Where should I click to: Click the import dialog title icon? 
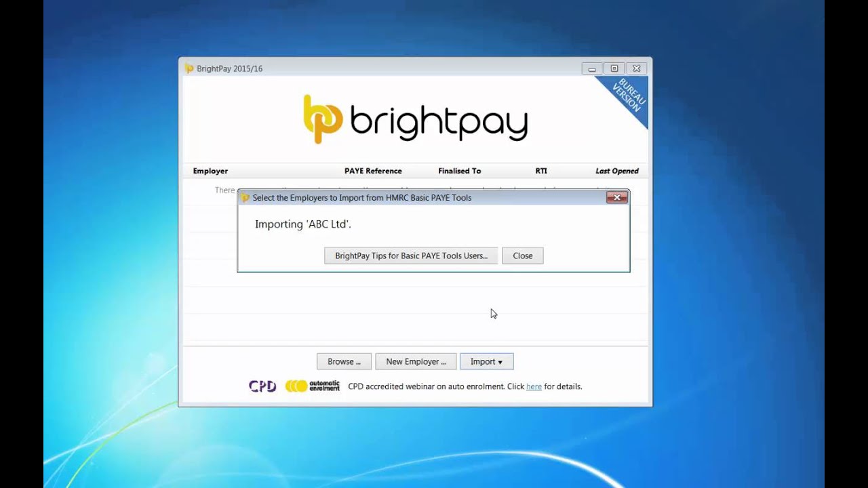[x=245, y=198]
